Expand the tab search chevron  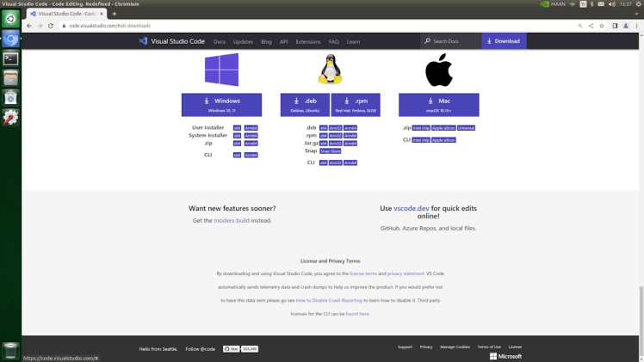(x=636, y=14)
